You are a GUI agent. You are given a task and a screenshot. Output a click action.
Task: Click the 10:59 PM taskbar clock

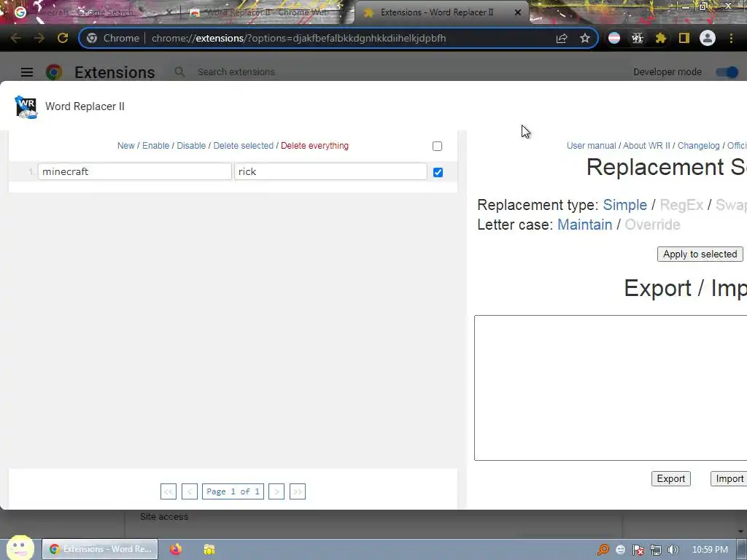710,550
